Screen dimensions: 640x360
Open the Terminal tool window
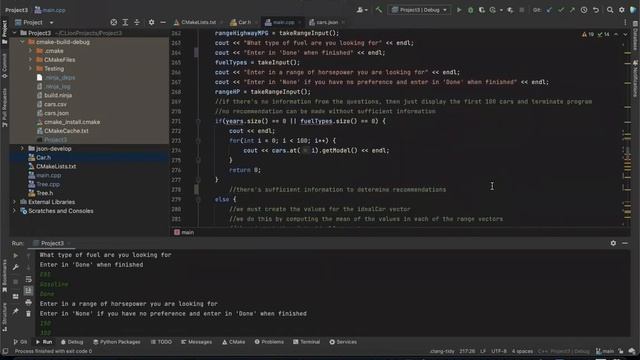[x=307, y=342]
